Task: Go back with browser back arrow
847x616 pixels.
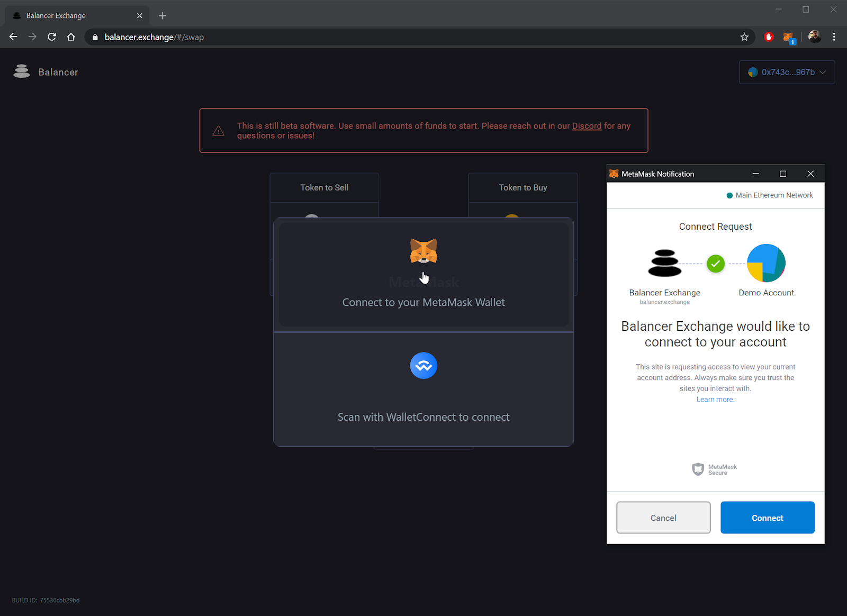Action: tap(13, 37)
